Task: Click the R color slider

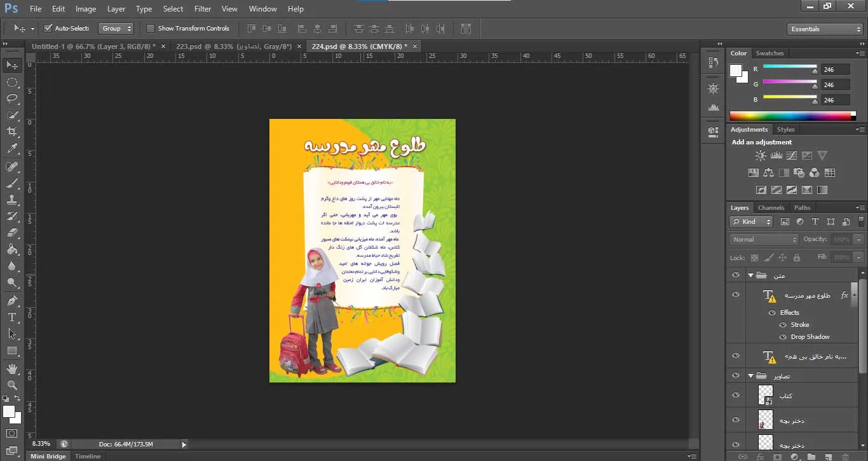Action: point(789,68)
